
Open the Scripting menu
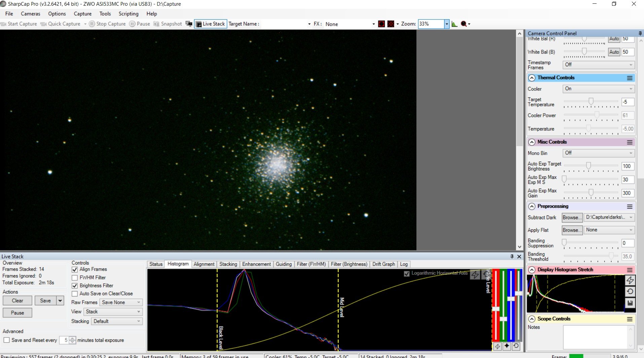[128, 14]
